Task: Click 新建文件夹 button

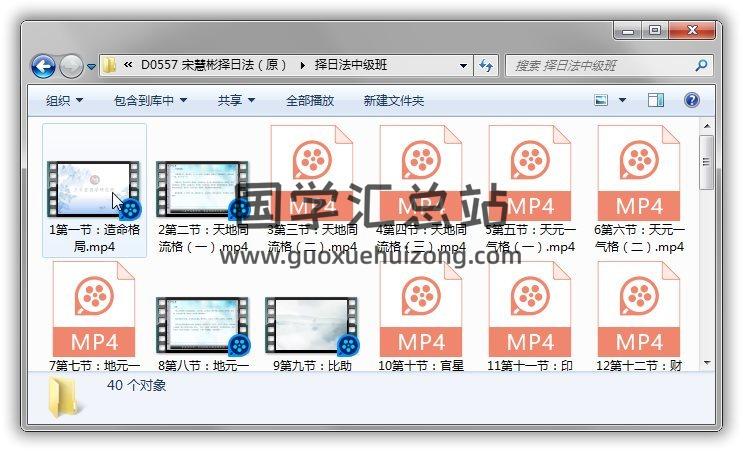Action: (393, 100)
